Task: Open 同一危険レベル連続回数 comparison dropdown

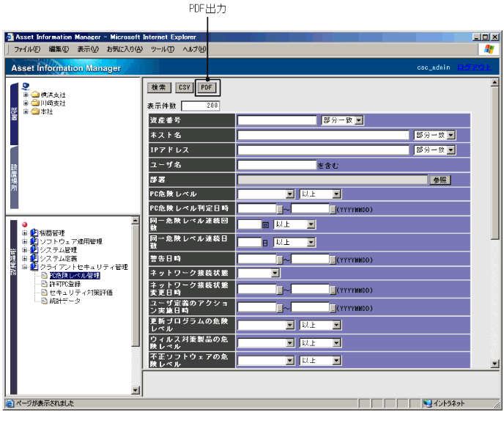Action: click(294, 224)
